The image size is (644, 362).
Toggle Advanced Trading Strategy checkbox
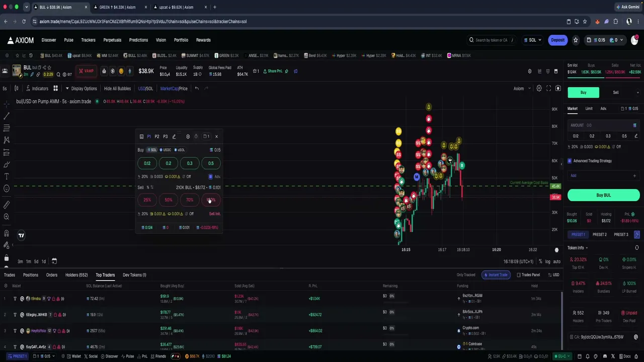570,161
